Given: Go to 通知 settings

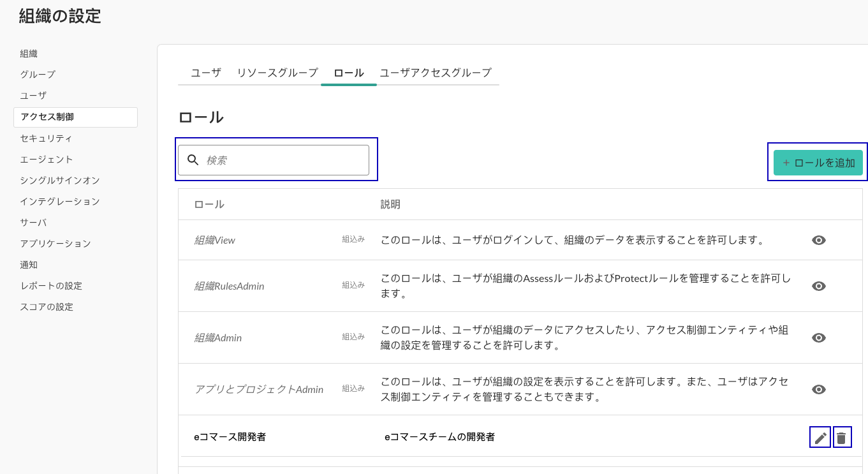Looking at the screenshot, I should pyautogui.click(x=29, y=265).
